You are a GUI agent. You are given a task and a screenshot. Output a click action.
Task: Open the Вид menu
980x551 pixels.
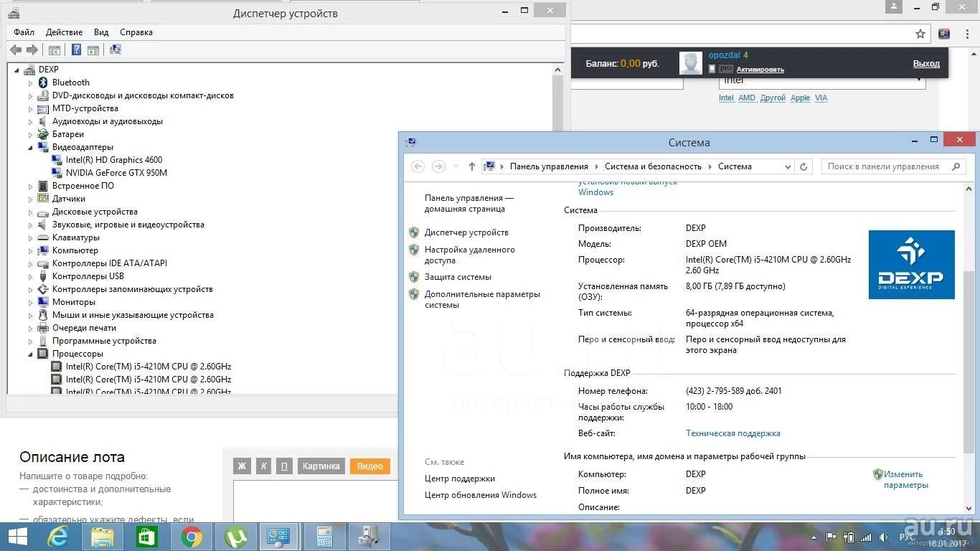tap(101, 32)
